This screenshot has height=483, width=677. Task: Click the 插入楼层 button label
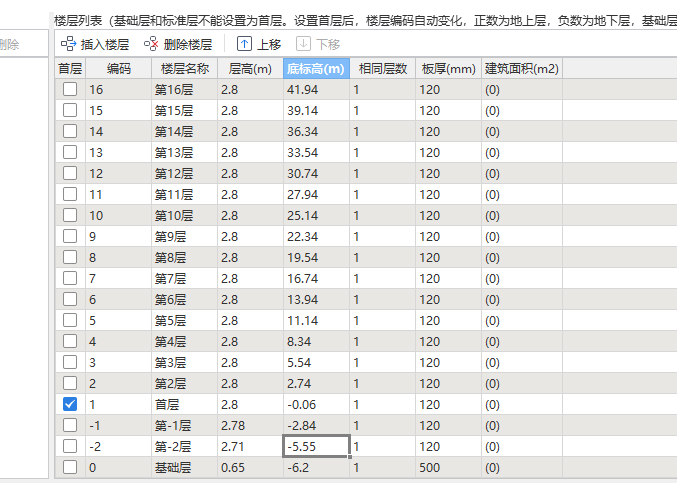(x=105, y=44)
